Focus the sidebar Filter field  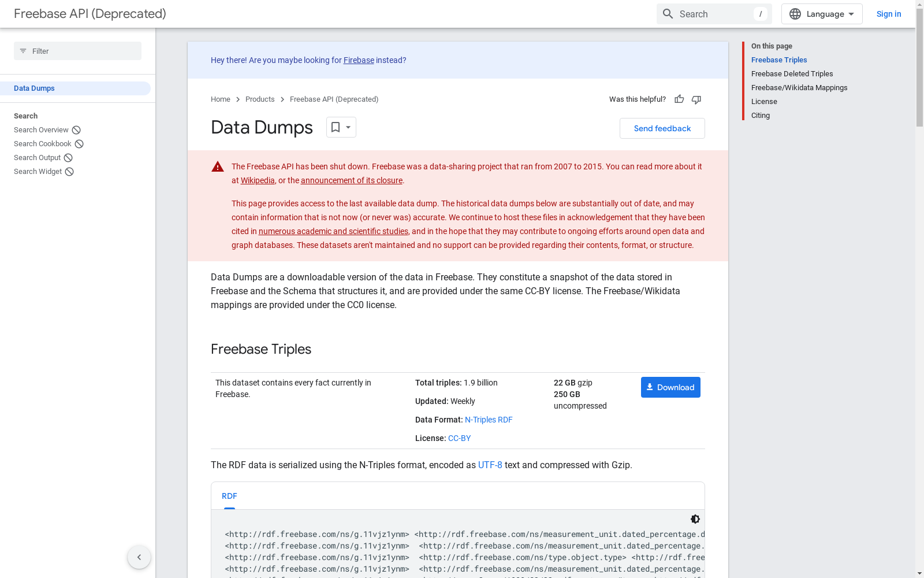[77, 51]
